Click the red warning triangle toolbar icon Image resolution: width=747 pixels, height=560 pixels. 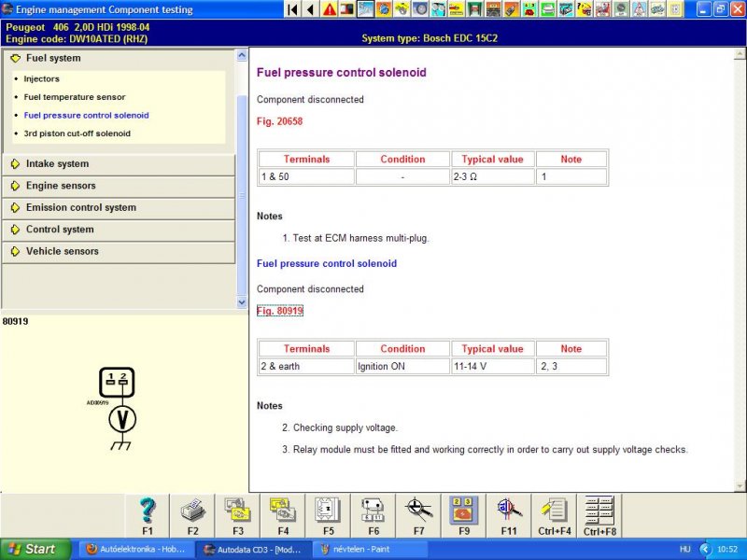[x=330, y=9]
